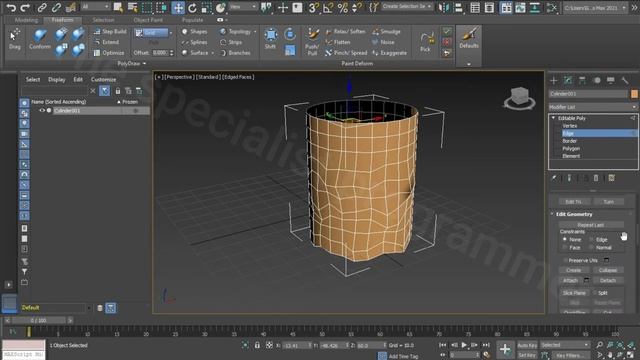The height and width of the screenshot is (360, 640).
Task: Click the Detach button
Action: (608, 280)
